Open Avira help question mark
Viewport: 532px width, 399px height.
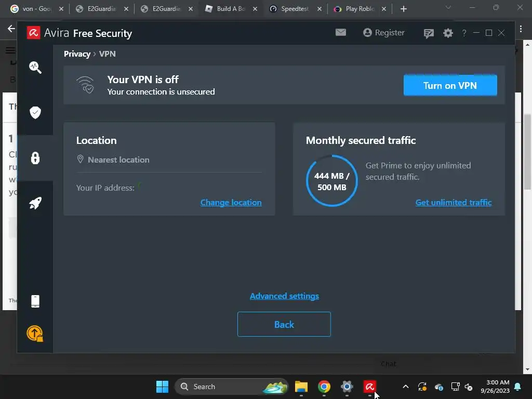(464, 33)
